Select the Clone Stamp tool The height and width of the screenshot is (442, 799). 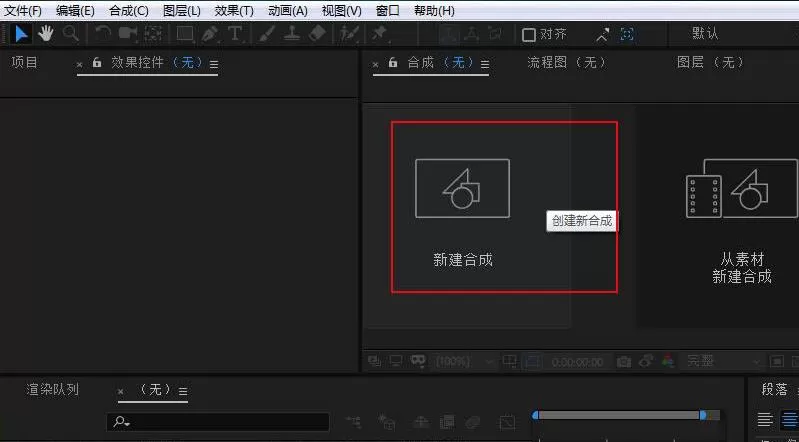coord(291,34)
